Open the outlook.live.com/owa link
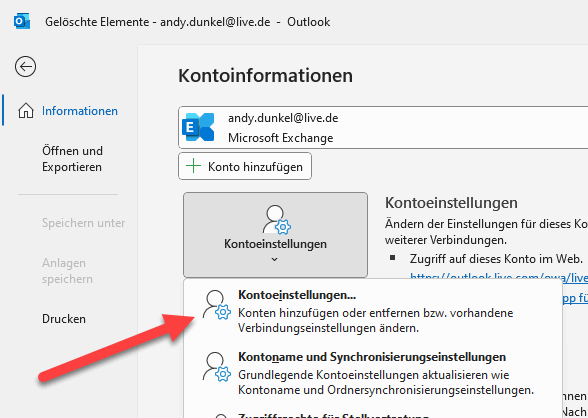Screen dimensions: 588x418 pyautogui.click(x=499, y=277)
